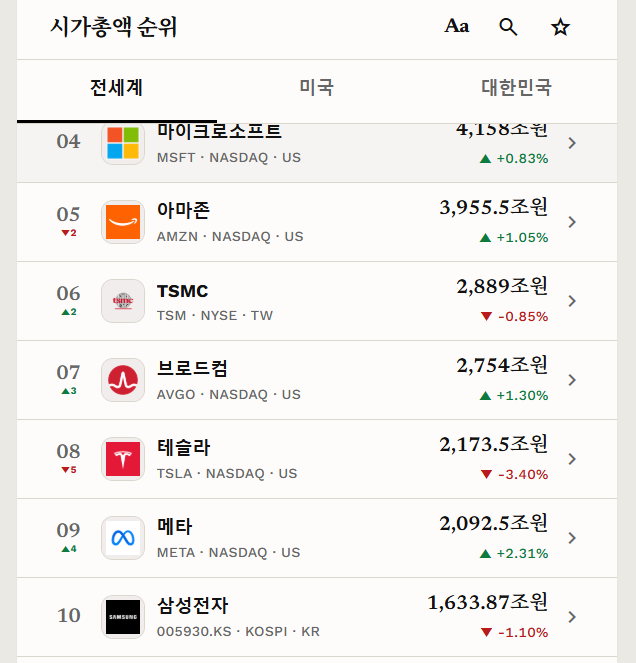Click the +0.83% change value
The image size is (636, 663).
[522, 159]
